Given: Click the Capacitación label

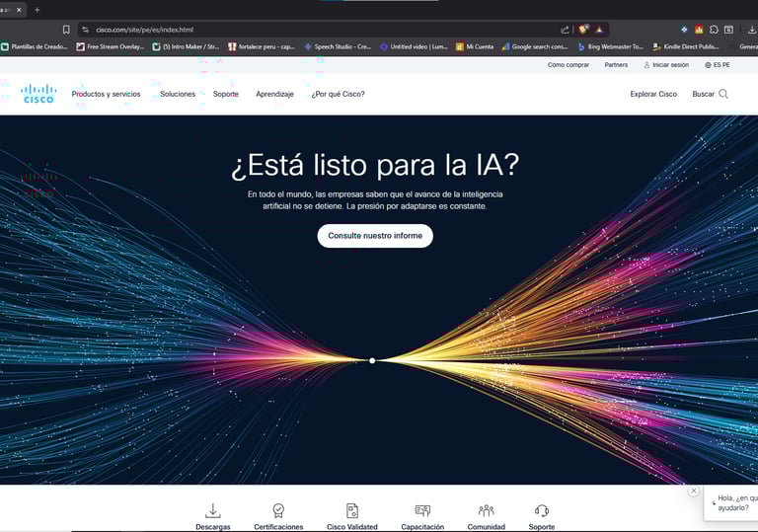Looking at the screenshot, I should [422, 527].
